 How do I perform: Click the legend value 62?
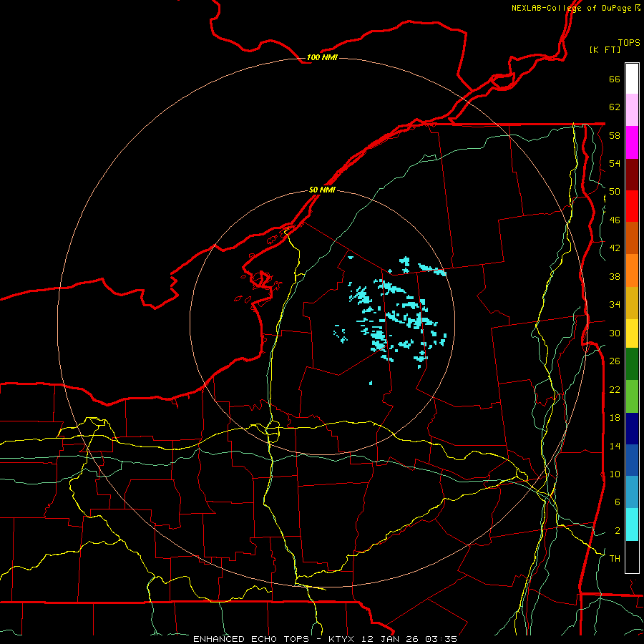pos(615,107)
